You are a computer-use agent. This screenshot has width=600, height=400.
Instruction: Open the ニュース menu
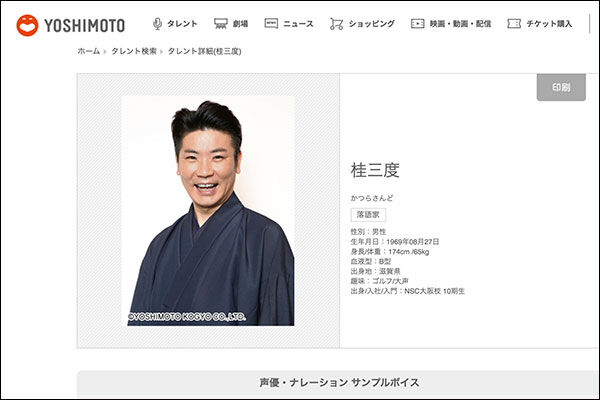pos(298,24)
